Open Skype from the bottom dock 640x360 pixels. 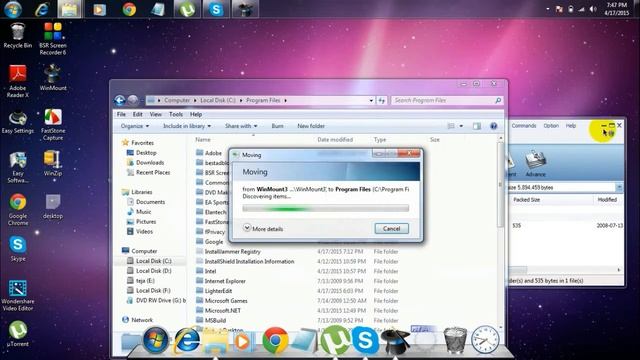(364, 340)
